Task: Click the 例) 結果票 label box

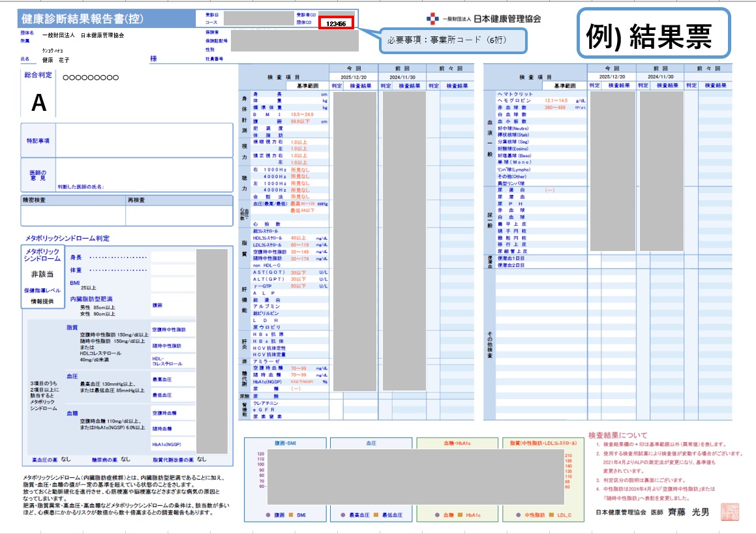Action: click(652, 35)
